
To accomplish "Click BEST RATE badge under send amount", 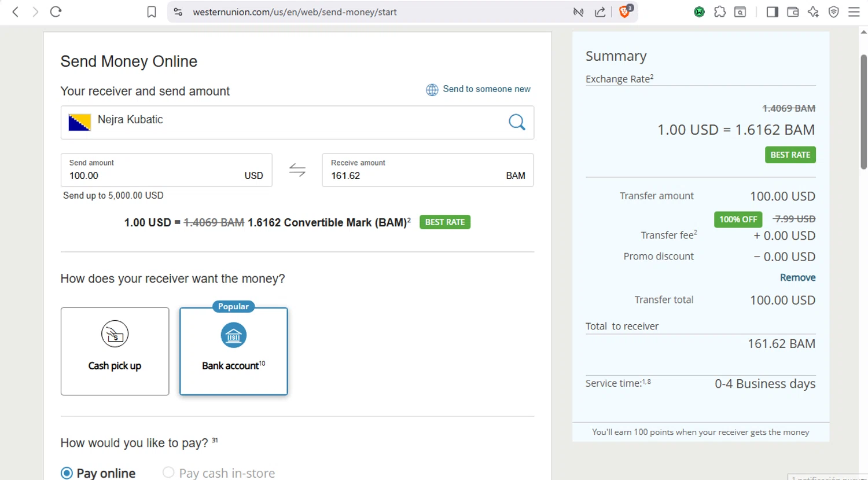I will coord(445,222).
